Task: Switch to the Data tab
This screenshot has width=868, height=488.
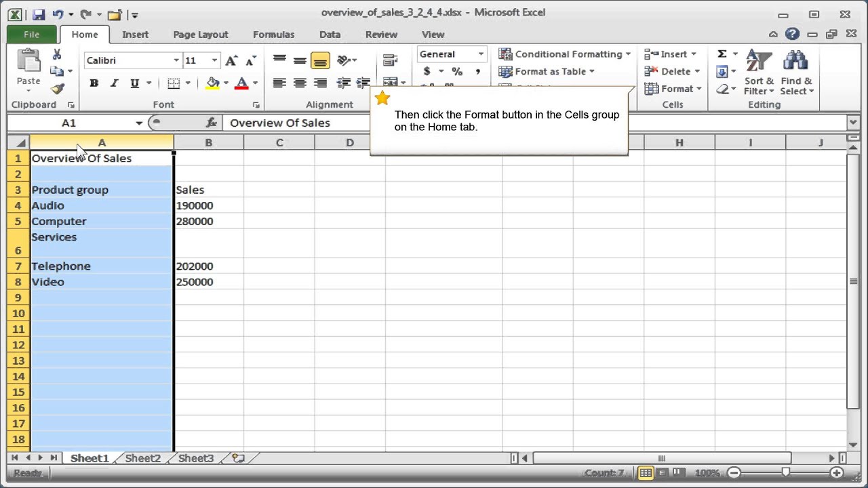Action: coord(330,35)
